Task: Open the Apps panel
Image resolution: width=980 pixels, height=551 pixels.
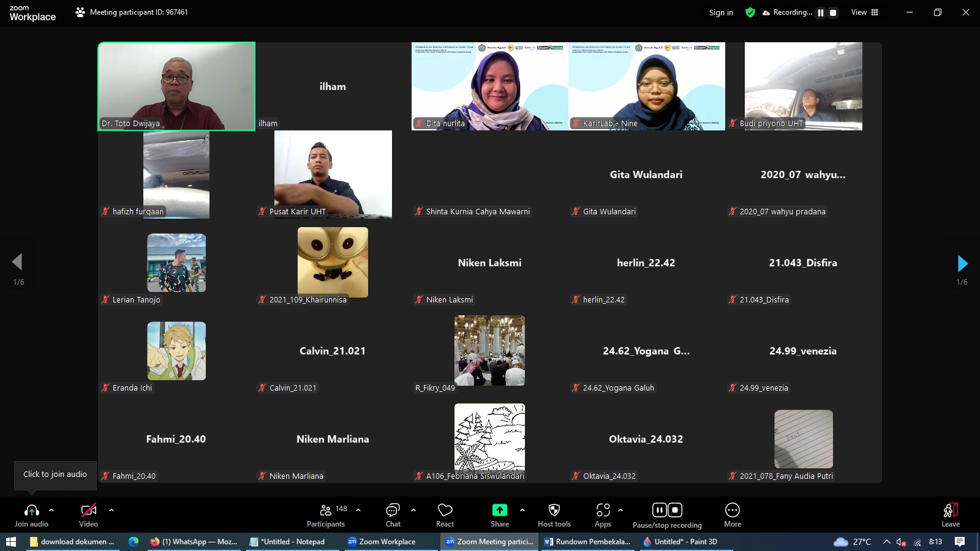Action: pyautogui.click(x=603, y=511)
